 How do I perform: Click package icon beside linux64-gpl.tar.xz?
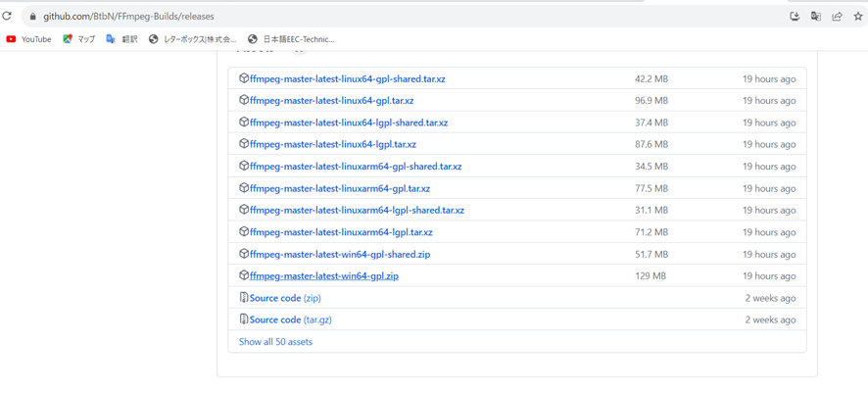[x=244, y=100]
